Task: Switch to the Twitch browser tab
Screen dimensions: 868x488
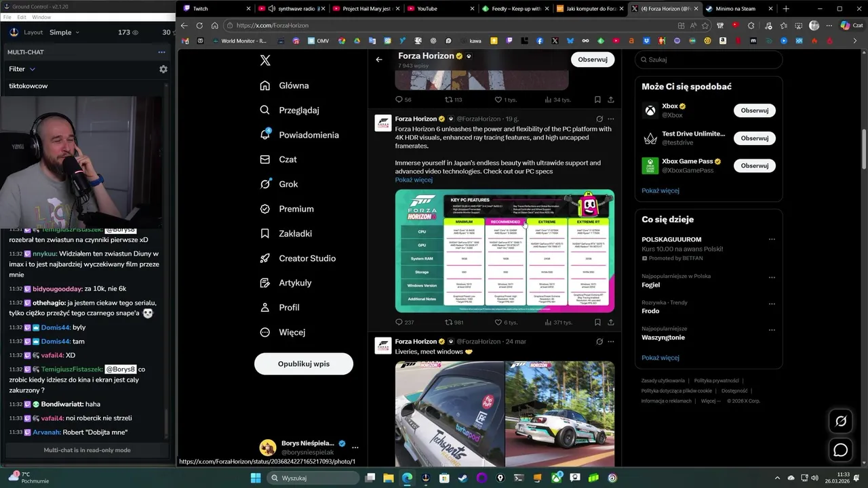Action: click(x=216, y=9)
